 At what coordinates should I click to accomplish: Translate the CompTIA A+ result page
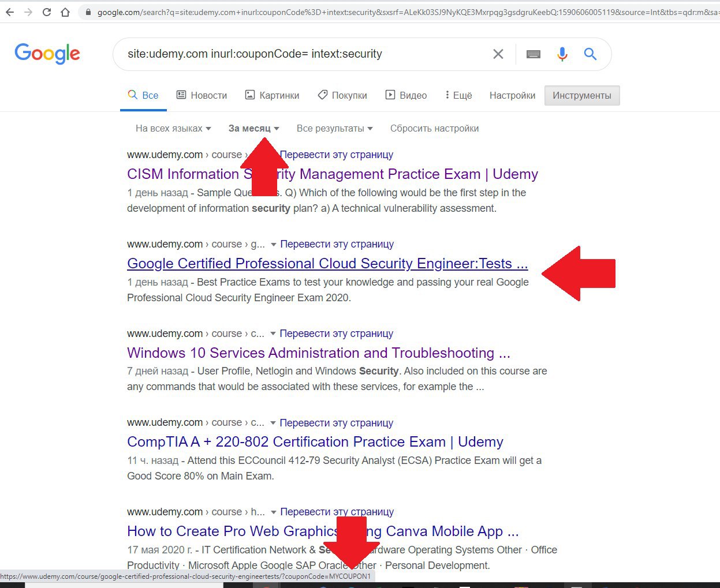point(337,423)
